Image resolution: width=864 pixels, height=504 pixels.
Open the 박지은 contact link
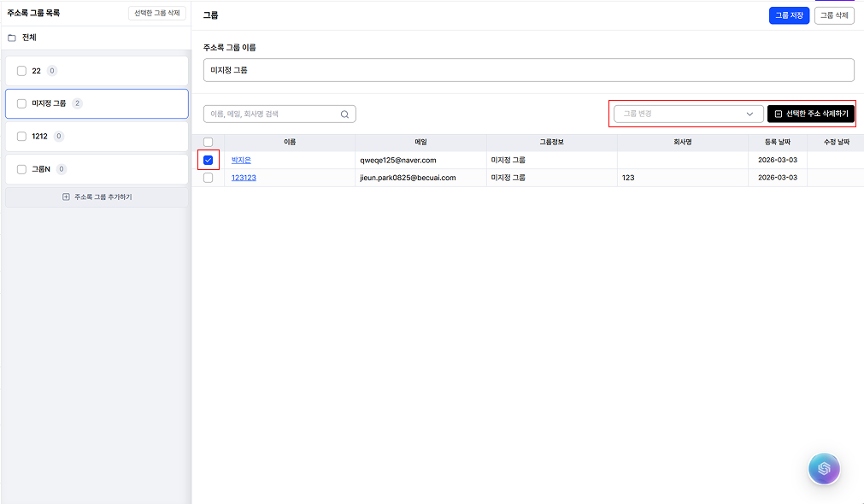tap(241, 161)
